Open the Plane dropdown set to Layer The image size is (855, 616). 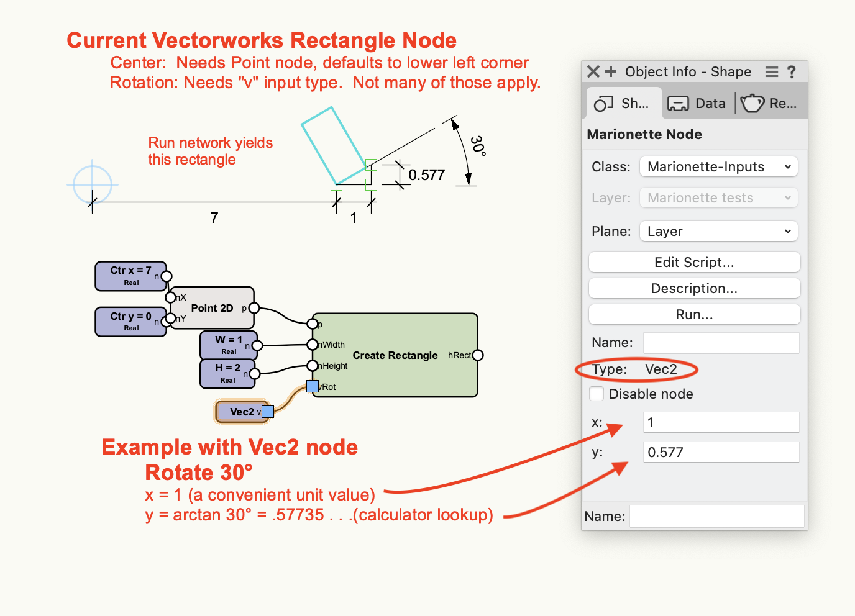(x=719, y=231)
